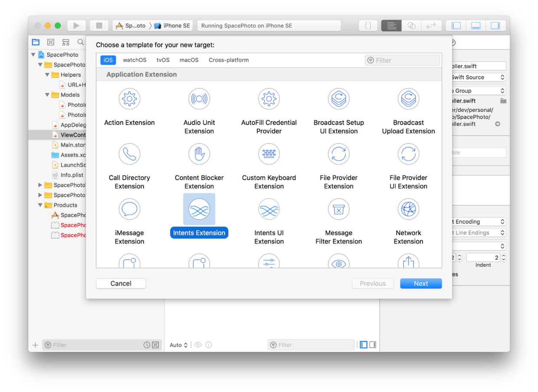Open the Group location dropdown
This screenshot has height=392, width=538.
point(479,91)
